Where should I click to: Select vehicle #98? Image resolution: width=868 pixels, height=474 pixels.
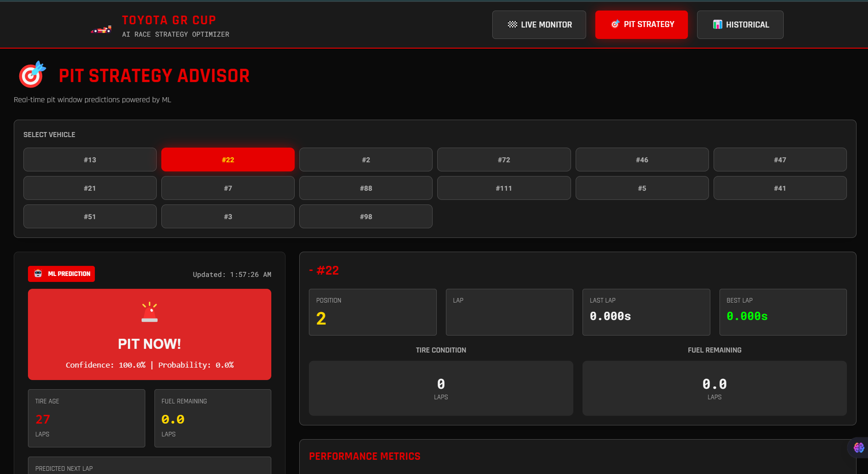366,216
